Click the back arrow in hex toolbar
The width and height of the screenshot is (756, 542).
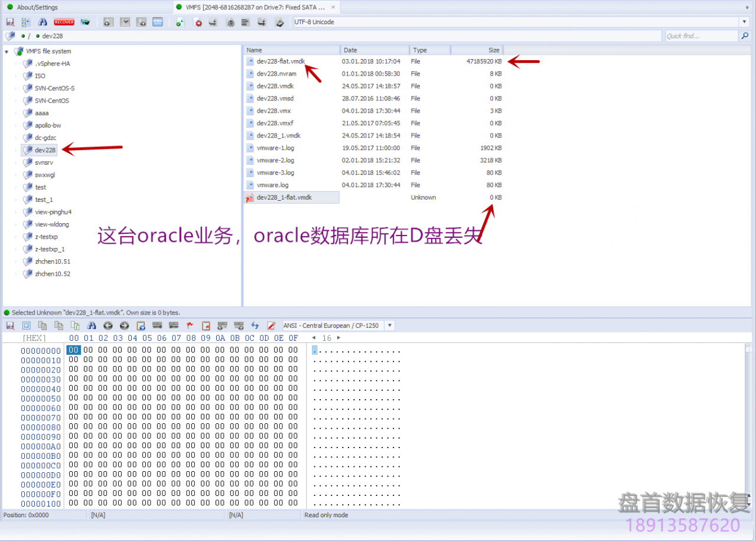[108, 325]
